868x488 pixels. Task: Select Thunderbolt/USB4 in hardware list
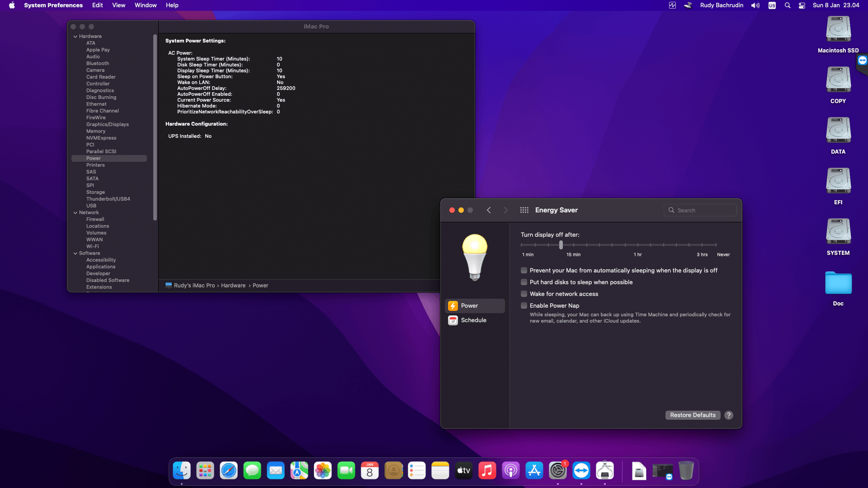click(x=108, y=199)
